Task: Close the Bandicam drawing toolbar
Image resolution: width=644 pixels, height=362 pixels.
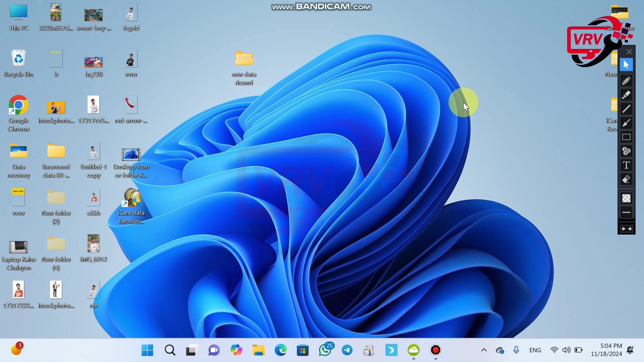Action: [x=629, y=52]
